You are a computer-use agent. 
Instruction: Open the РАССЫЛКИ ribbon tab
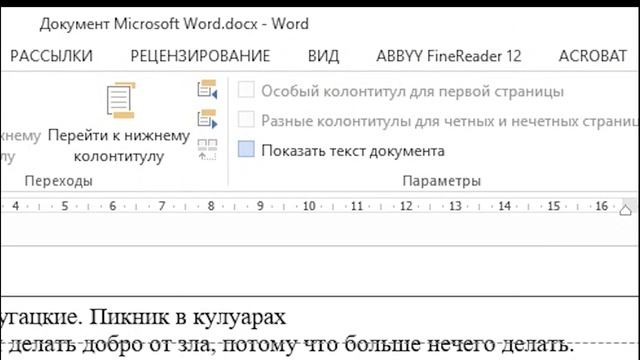click(x=51, y=56)
